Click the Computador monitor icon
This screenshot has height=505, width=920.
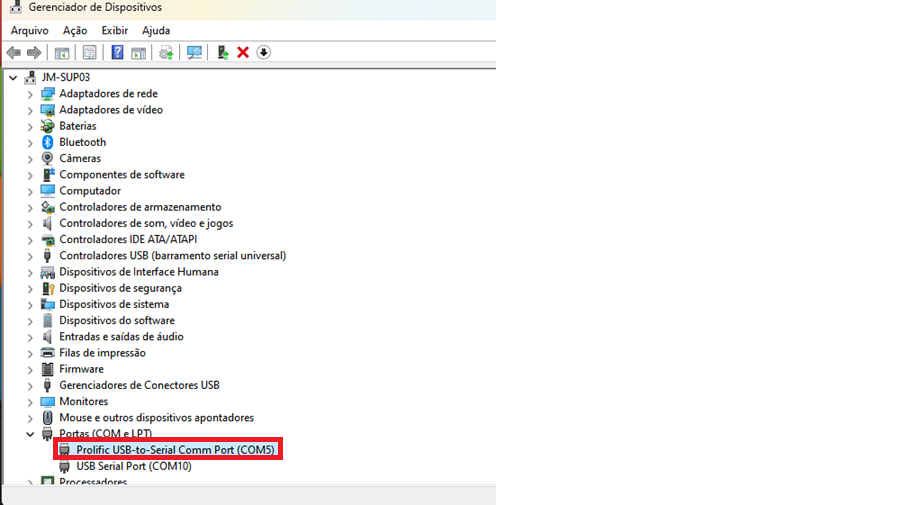pos(48,191)
